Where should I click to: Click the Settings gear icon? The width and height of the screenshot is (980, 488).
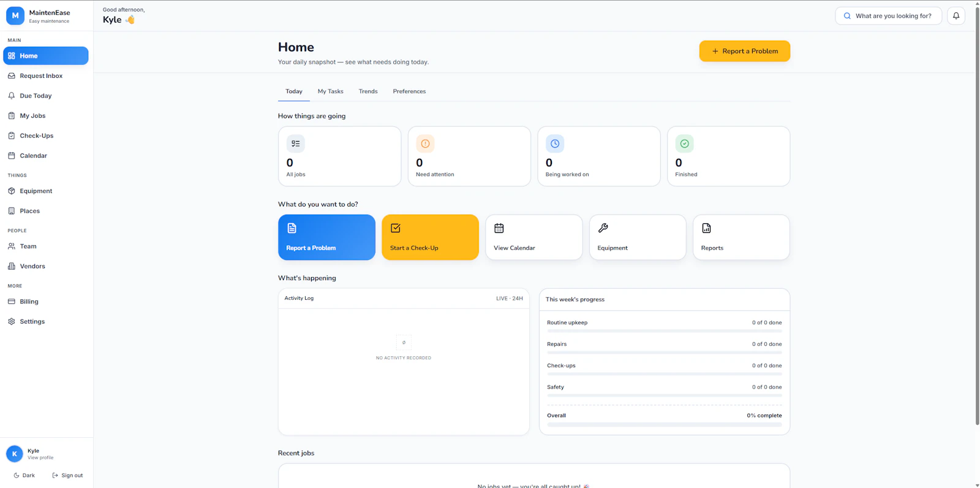12,321
